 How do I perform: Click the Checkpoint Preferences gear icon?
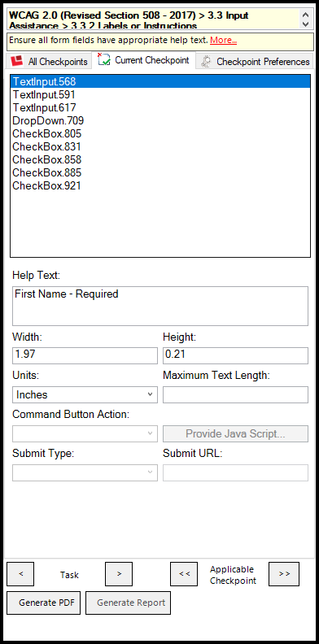pos(206,62)
